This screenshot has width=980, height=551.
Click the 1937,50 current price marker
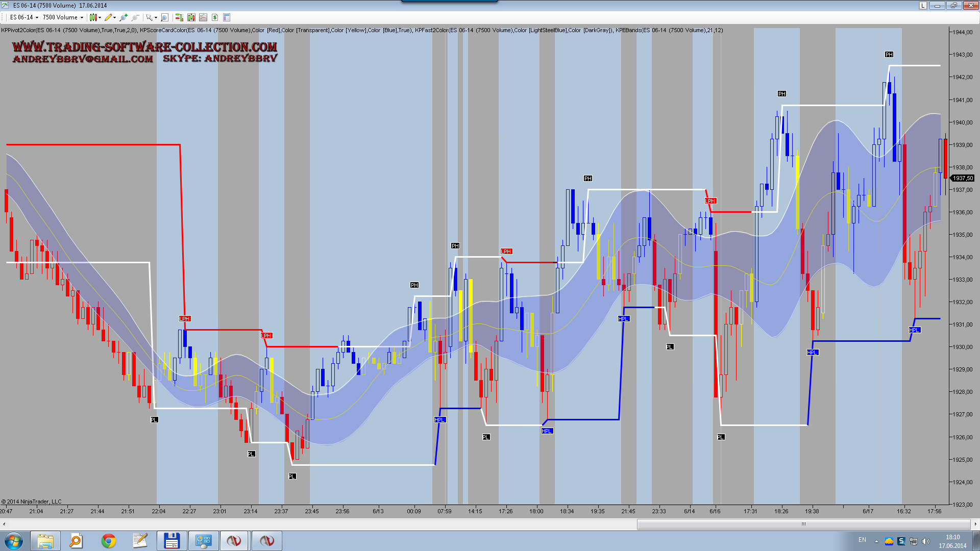click(963, 178)
